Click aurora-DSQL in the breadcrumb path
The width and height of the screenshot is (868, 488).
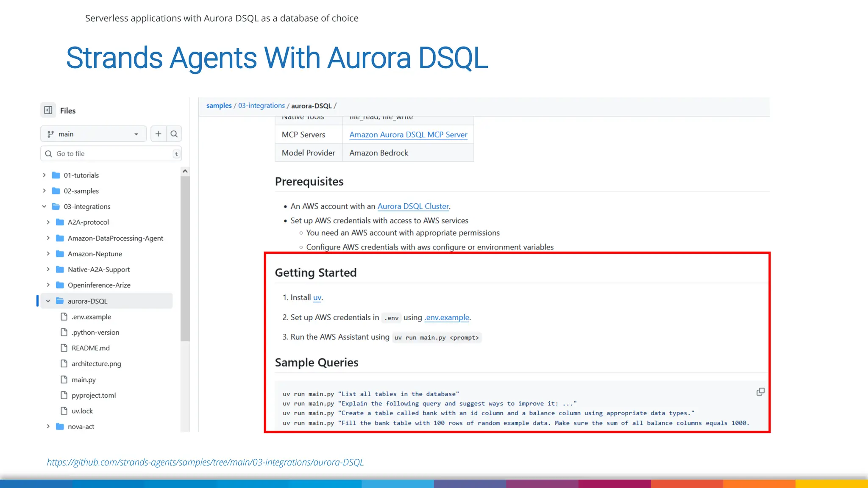tap(312, 106)
